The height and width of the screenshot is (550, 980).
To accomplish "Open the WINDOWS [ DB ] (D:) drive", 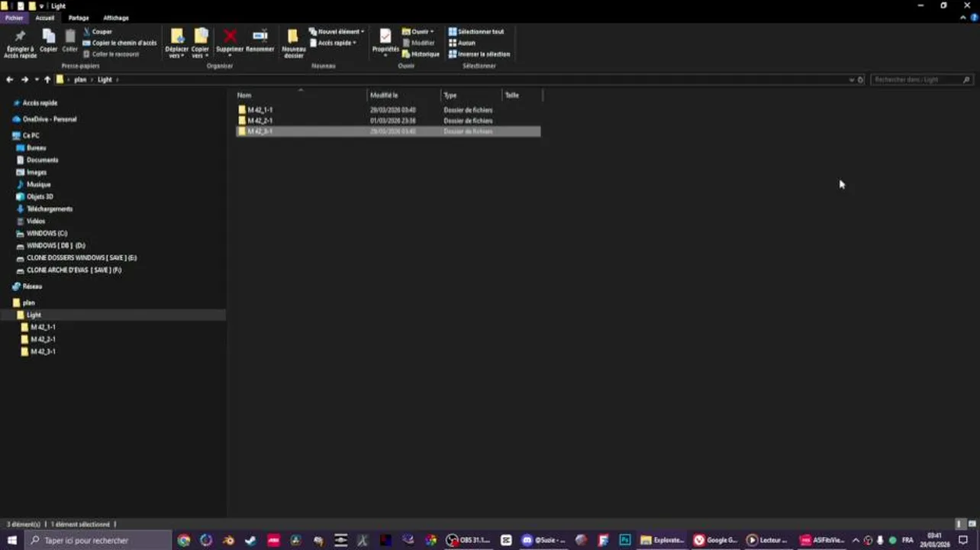I will coord(56,245).
